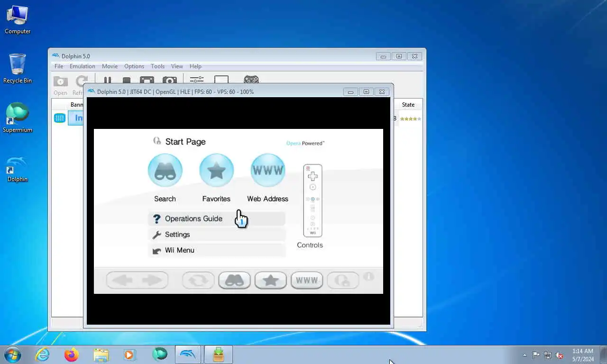Open Supermium from the taskbar
Viewport: 607px width, 364px height.
click(160, 355)
